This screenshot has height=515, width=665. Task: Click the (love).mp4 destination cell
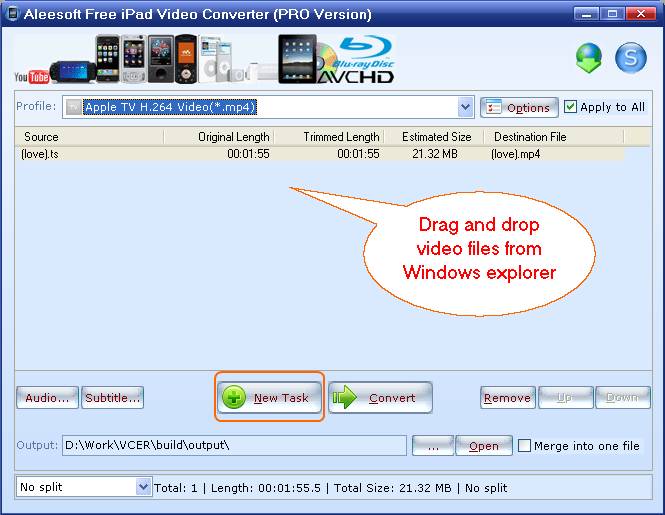(x=516, y=154)
